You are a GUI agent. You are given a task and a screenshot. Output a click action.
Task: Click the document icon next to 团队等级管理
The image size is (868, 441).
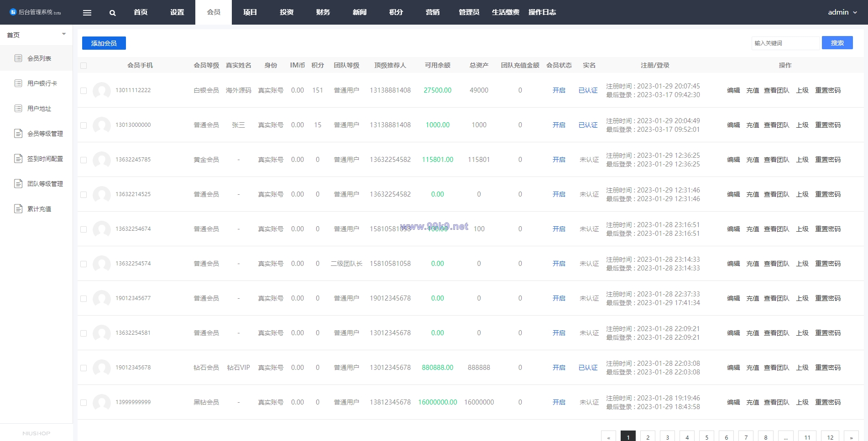click(x=18, y=183)
